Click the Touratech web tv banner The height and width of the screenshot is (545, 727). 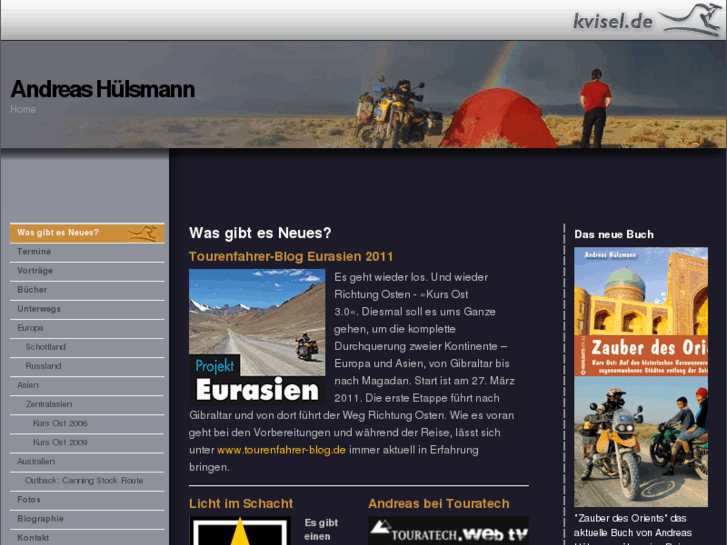pyautogui.click(x=448, y=531)
